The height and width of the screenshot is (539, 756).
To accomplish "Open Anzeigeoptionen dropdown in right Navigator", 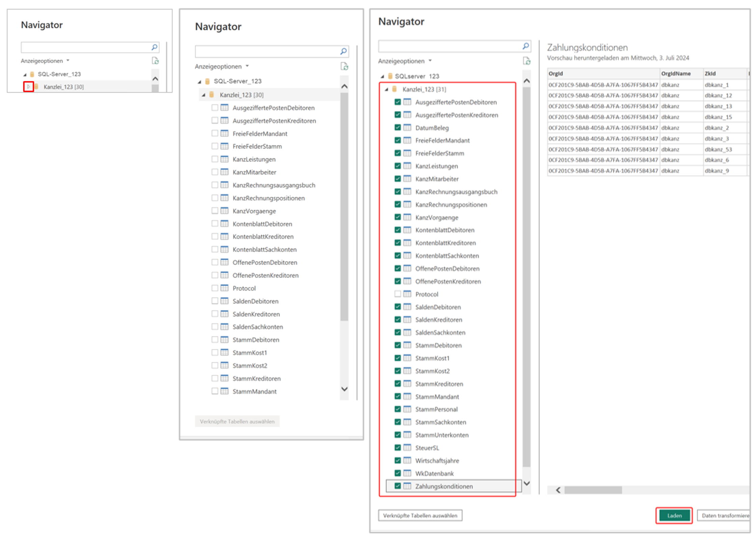I will (405, 61).
